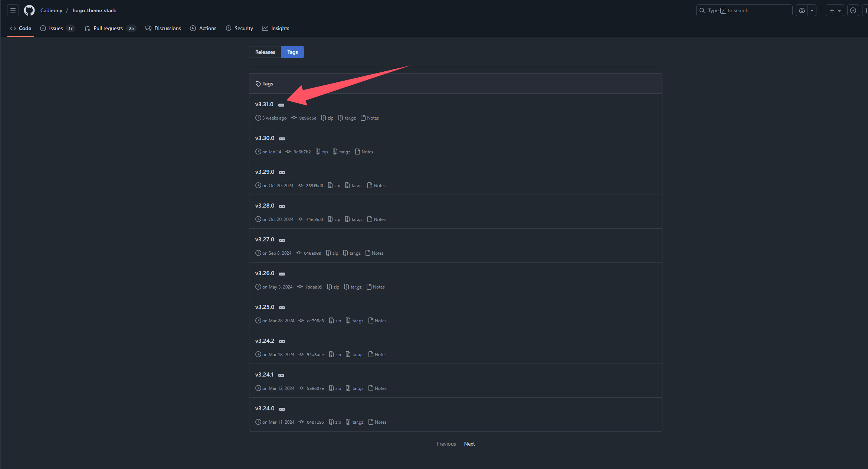Open Copilot dropdown arrow in header
868x469 pixels.
click(812, 10)
